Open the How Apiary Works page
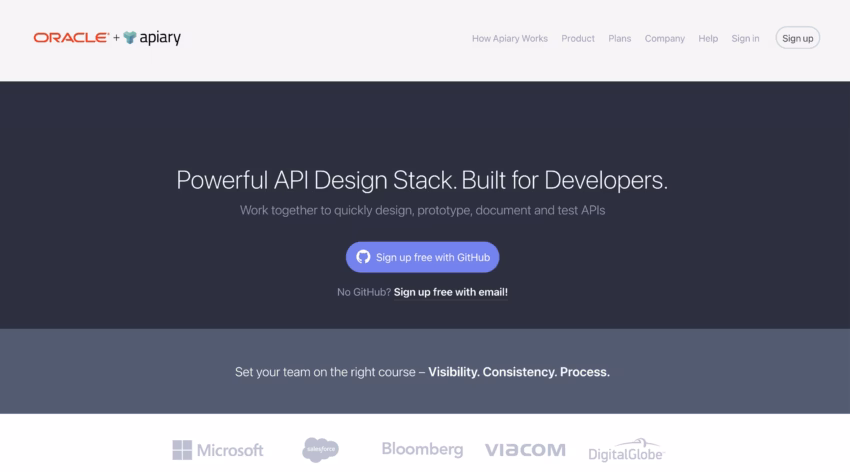This screenshot has width=850, height=472. [x=510, y=39]
